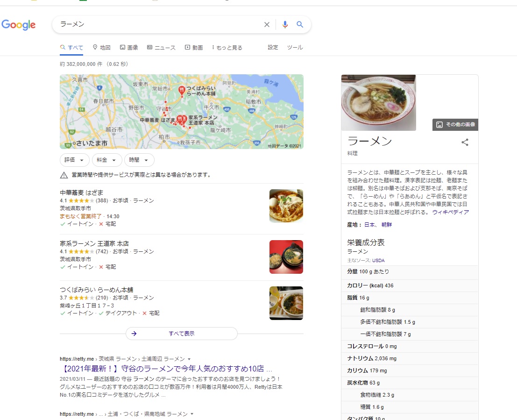Expand the もっと見る menu
The width and height of the screenshot is (517, 420).
[x=227, y=48]
